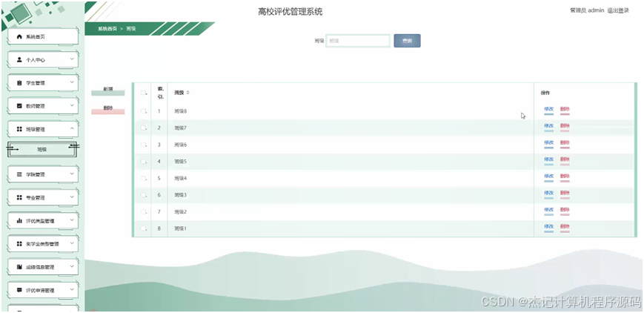
Task: Click the chart icon for 成绩信息管理
Action: [x=19, y=267]
